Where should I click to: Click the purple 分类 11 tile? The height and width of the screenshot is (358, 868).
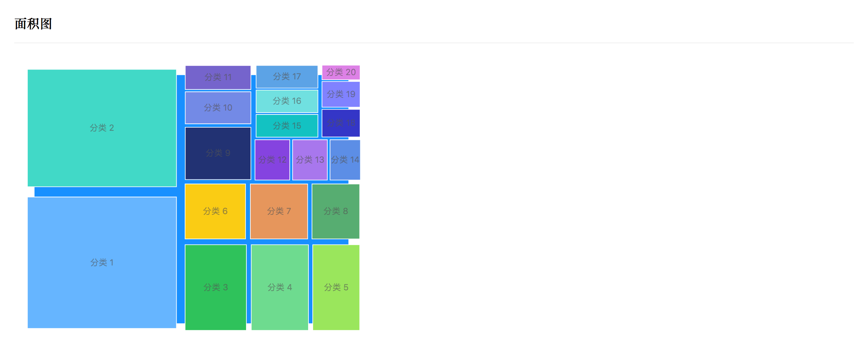(218, 77)
